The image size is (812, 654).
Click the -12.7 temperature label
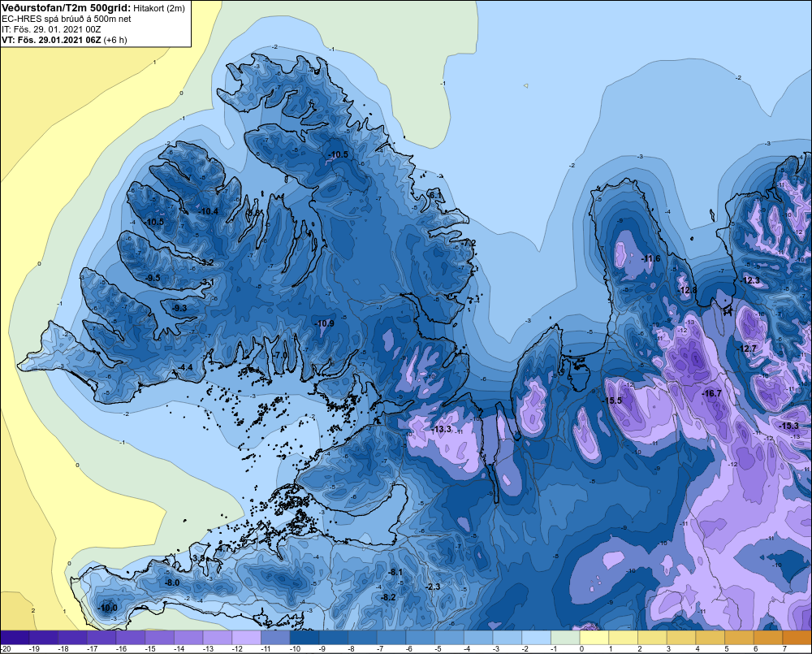[747, 349]
